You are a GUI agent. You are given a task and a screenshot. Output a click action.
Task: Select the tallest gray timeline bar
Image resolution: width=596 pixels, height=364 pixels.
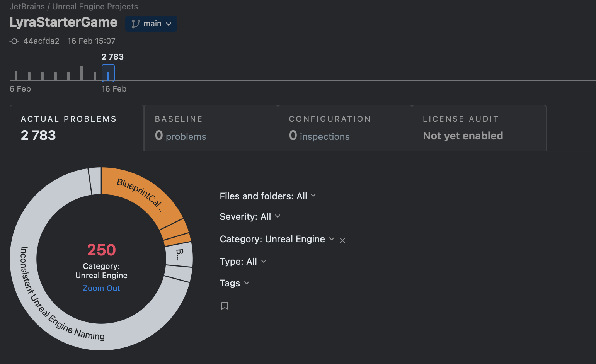(x=82, y=73)
